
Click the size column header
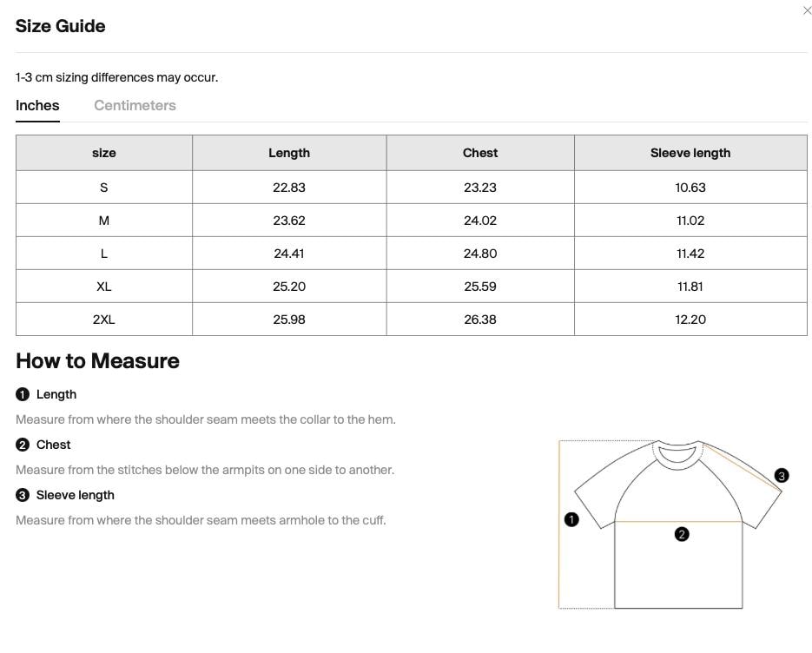104,153
